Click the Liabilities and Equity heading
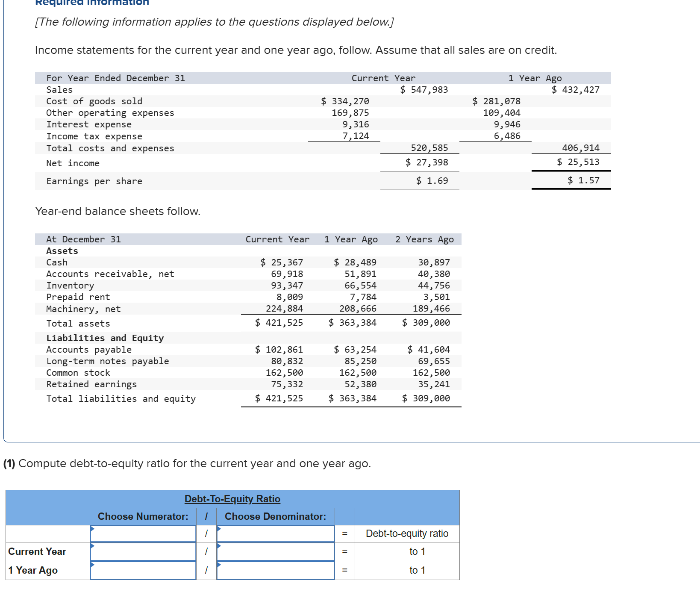The image size is (700, 604). tap(105, 338)
